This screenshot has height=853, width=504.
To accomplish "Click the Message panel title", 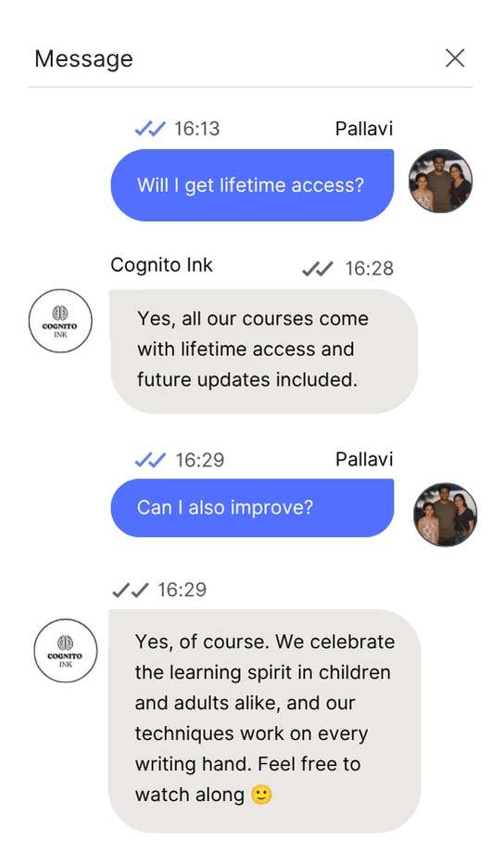I will click(x=83, y=58).
